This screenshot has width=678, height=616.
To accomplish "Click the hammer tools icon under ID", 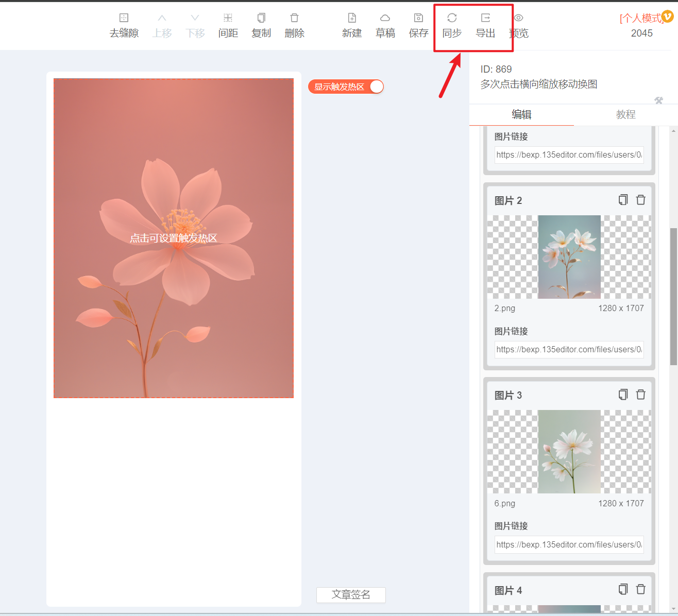I will [658, 100].
